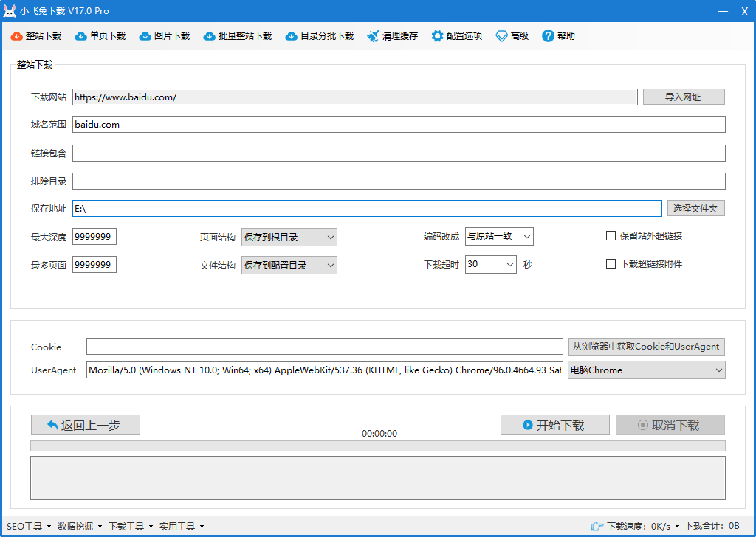This screenshot has width=756, height=537.
Task: Expand the 页面结构 dropdown
Action: pos(289,237)
